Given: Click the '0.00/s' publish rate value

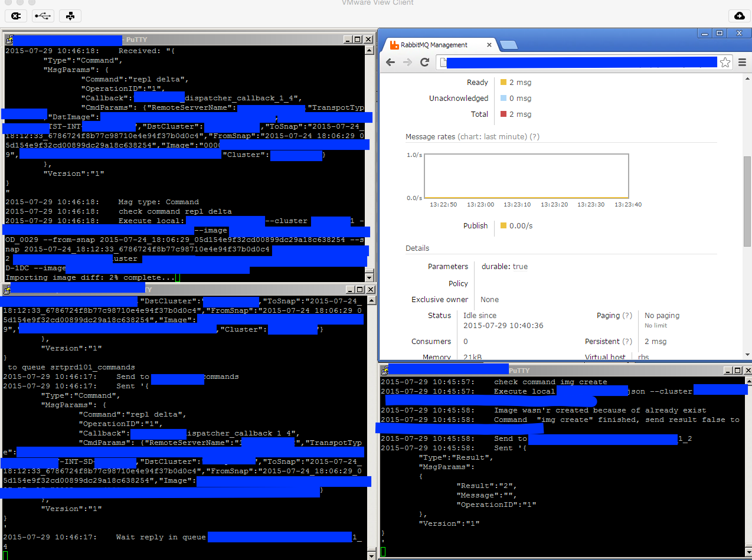Looking at the screenshot, I should 521,226.
